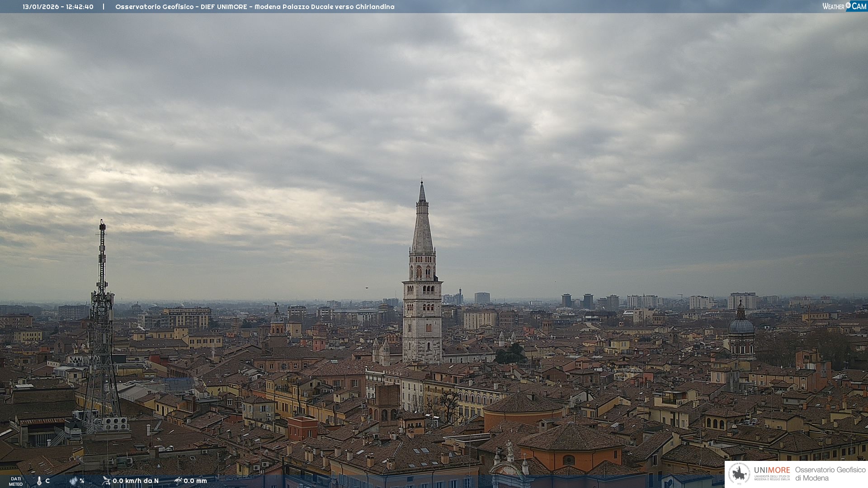Click the thermometer temperature icon
Screen dimensions: 868x488
point(39,481)
